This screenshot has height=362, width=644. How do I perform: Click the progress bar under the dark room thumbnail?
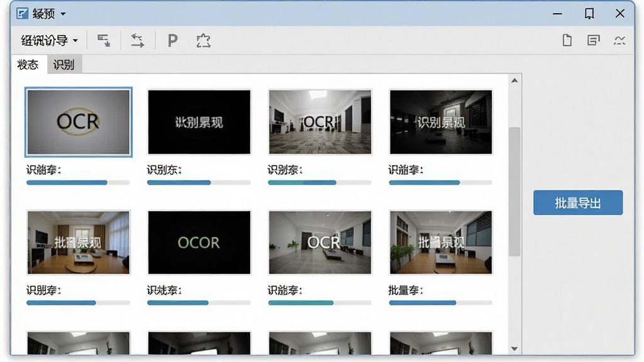point(440,183)
